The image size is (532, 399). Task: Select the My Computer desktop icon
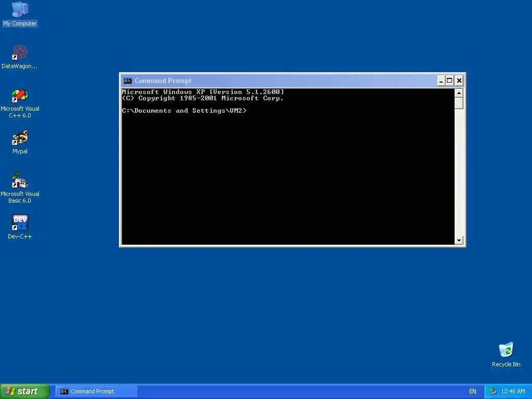click(x=20, y=14)
